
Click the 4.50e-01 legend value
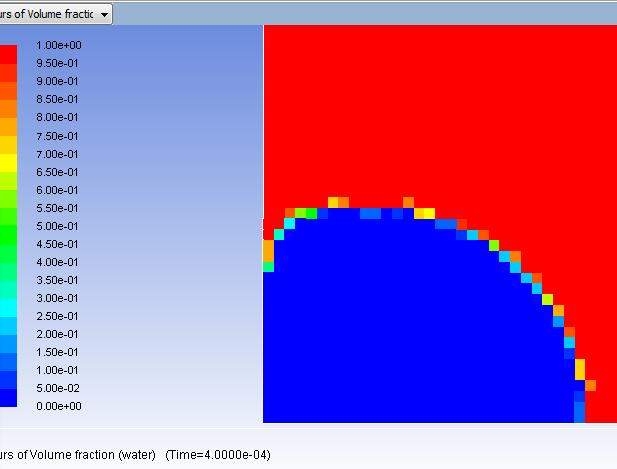pos(57,244)
